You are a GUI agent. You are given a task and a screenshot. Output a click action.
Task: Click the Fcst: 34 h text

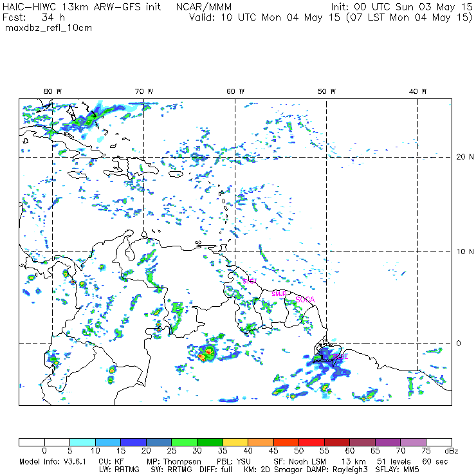click(x=33, y=17)
